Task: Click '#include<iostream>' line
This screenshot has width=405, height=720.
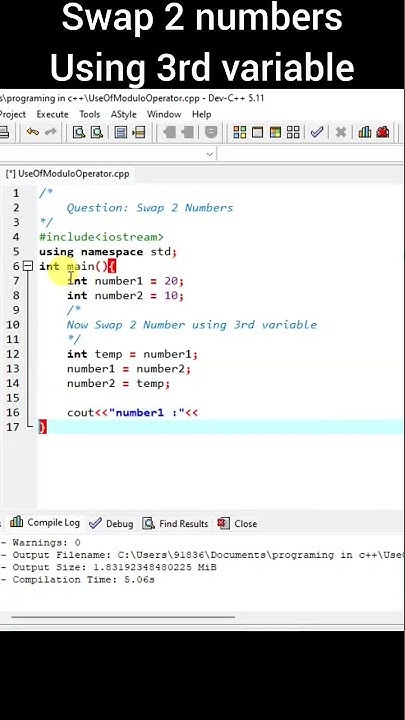Action: coord(101,237)
